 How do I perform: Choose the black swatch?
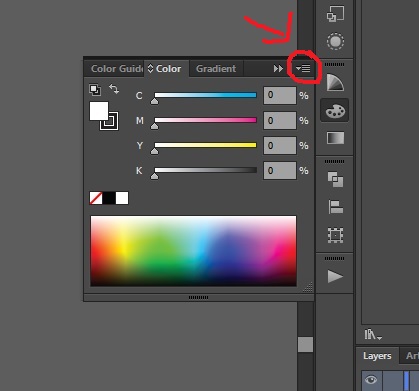point(109,198)
